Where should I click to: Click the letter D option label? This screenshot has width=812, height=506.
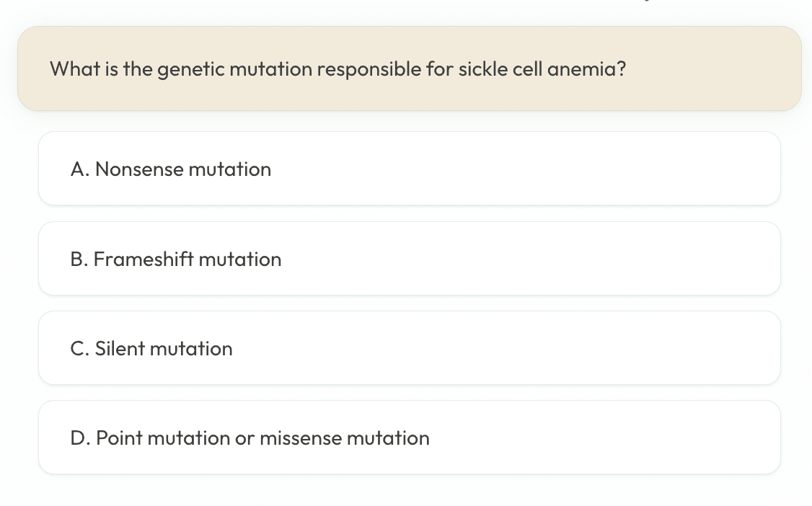[79, 438]
